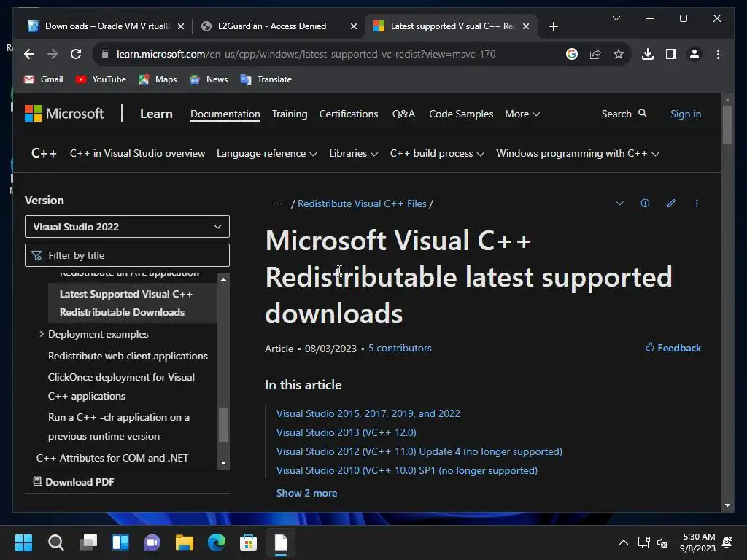Open the Q&A menu item
The width and height of the screenshot is (747, 560).
[403, 114]
